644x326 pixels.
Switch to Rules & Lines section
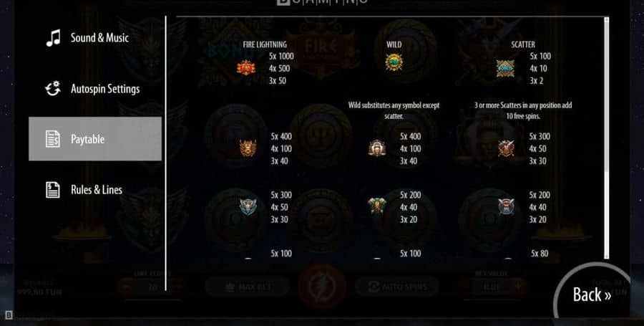click(x=95, y=190)
